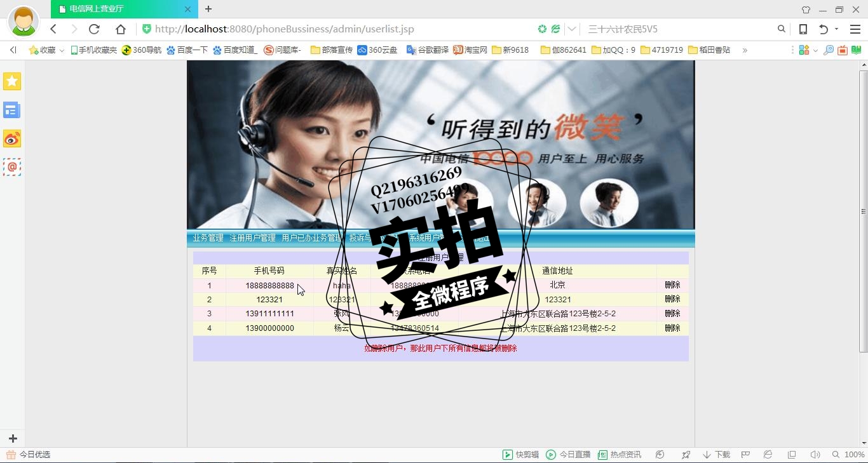Expand the bookmarks overflow chevron
The width and height of the screenshot is (868, 463).
click(745, 50)
